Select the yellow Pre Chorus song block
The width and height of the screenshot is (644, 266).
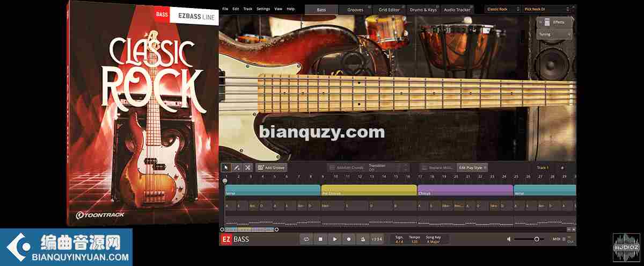click(369, 190)
